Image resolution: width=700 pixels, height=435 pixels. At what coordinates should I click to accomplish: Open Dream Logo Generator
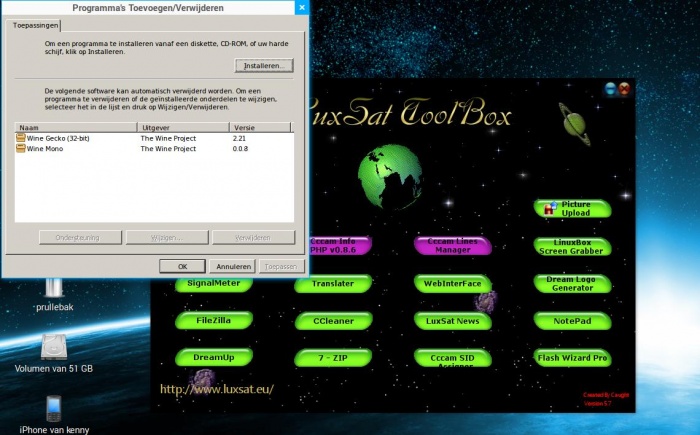pyautogui.click(x=572, y=284)
